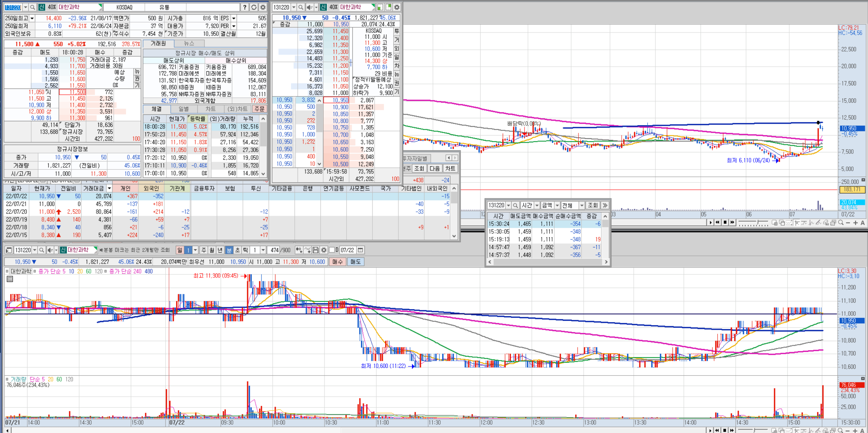
Task: Click play button under daily chart
Action: click(710, 223)
